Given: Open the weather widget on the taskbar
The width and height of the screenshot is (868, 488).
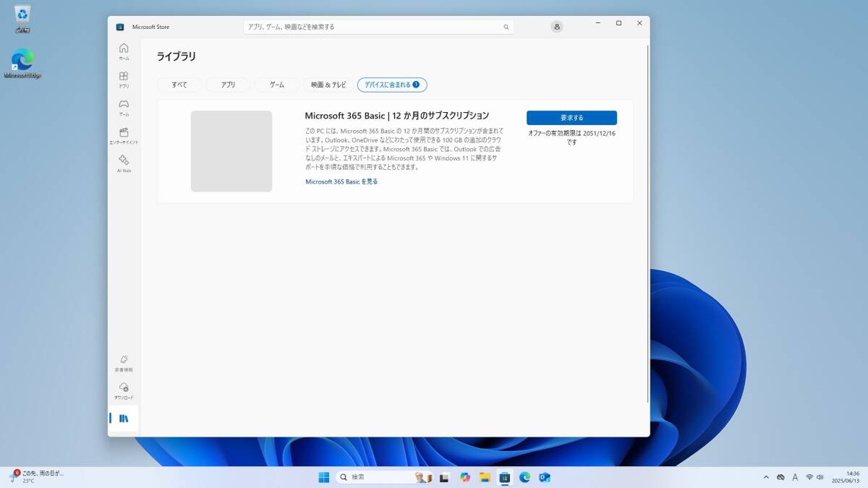Looking at the screenshot, I should (x=36, y=477).
